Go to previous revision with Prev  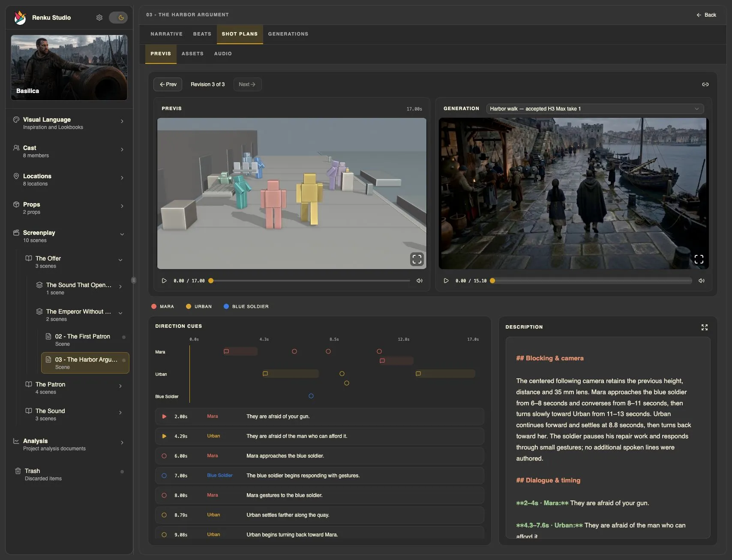point(168,84)
